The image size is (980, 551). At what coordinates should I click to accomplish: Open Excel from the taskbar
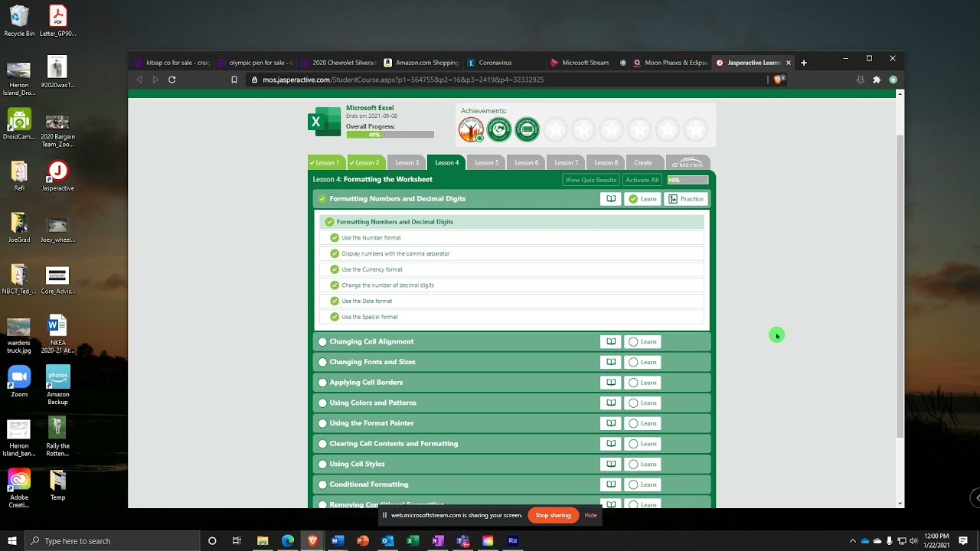(413, 541)
